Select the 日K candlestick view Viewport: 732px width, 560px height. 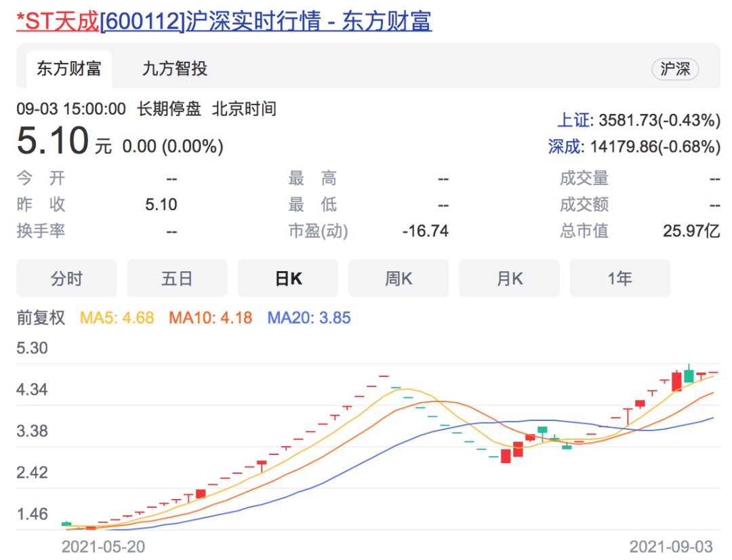pos(287,279)
